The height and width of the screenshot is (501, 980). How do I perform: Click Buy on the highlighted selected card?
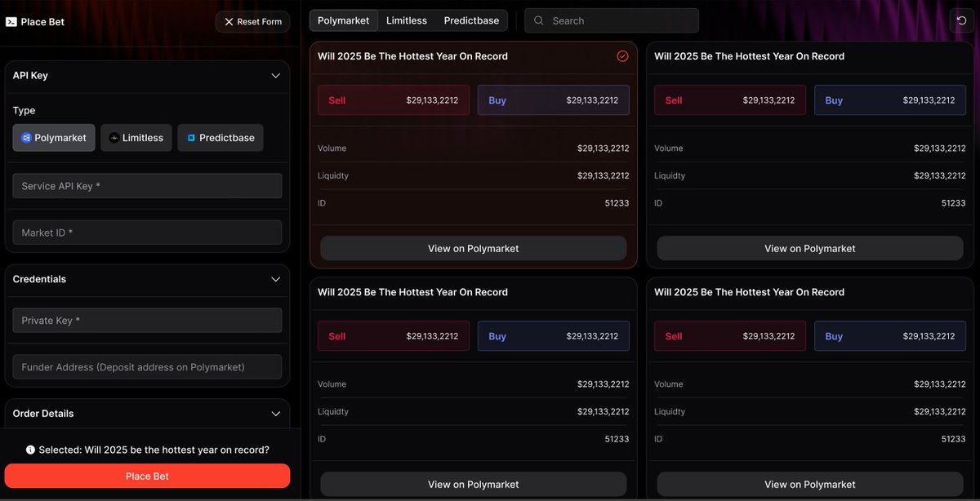(554, 100)
